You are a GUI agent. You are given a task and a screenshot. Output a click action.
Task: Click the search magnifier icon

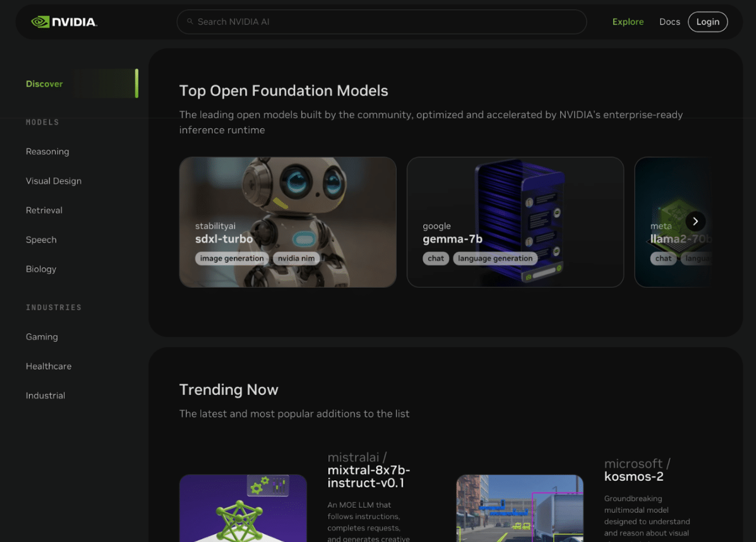coord(190,22)
